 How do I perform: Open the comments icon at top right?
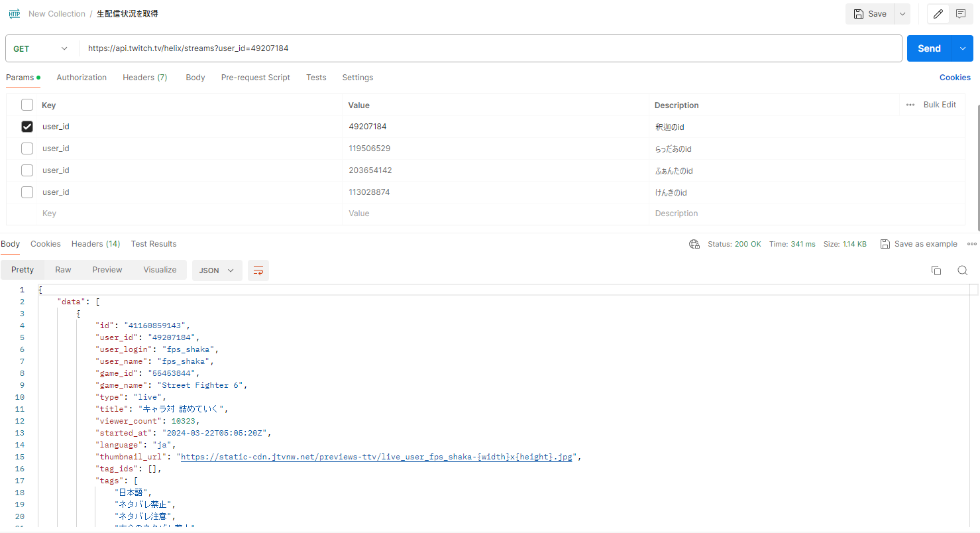960,14
